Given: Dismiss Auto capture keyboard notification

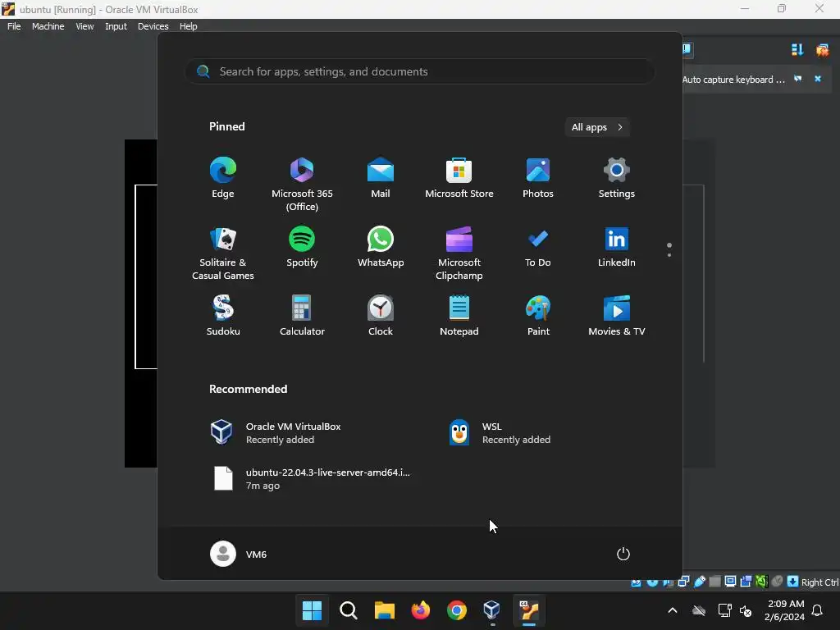Looking at the screenshot, I should [x=818, y=79].
